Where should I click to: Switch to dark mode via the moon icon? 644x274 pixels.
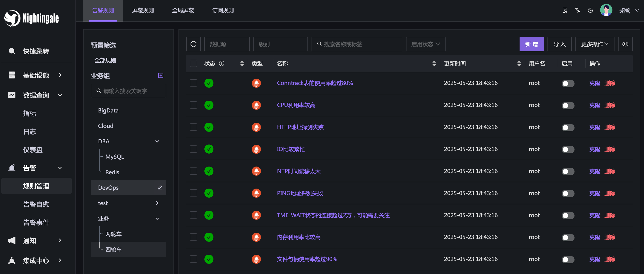tap(590, 10)
